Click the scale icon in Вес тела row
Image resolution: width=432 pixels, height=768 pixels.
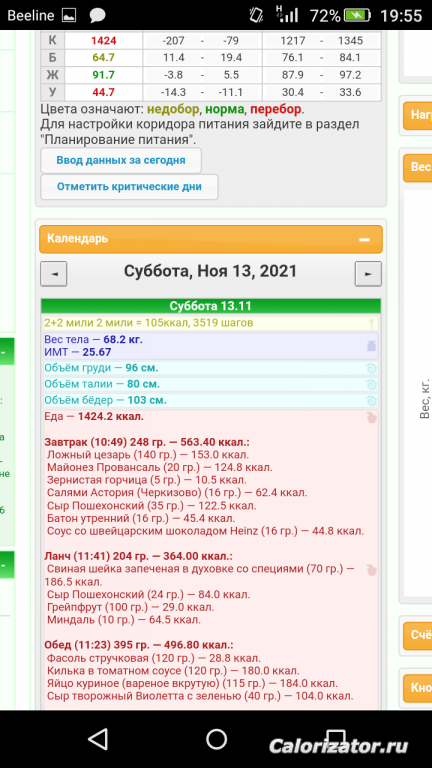click(x=371, y=346)
